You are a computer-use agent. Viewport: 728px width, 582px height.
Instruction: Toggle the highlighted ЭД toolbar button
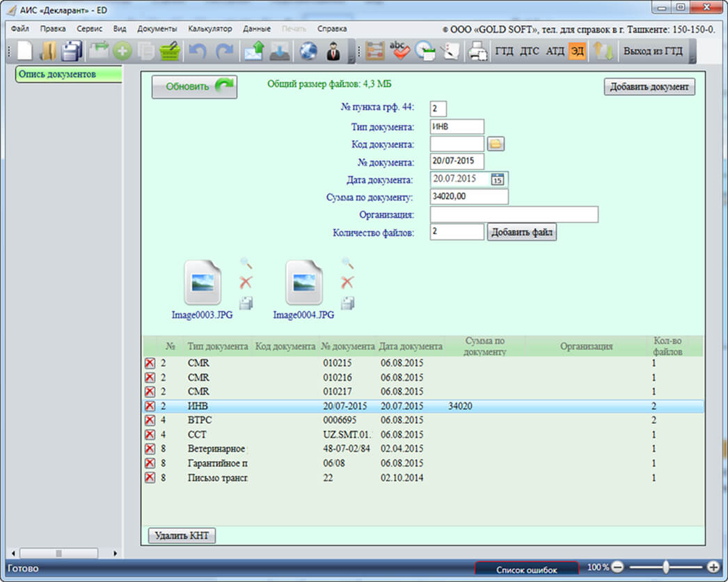tap(577, 51)
